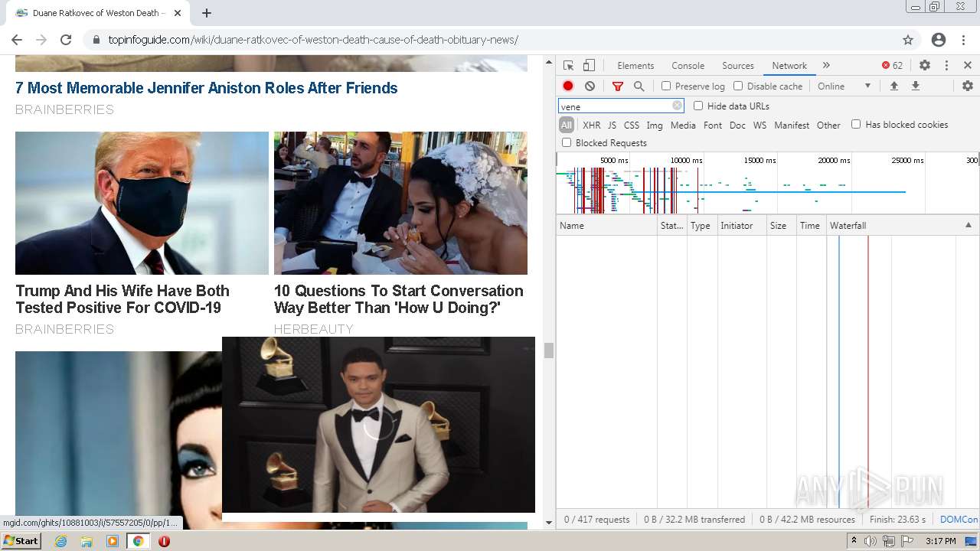Viewport: 980px width, 551px height.
Task: Click the network overview timeline
Action: pyautogui.click(x=768, y=184)
